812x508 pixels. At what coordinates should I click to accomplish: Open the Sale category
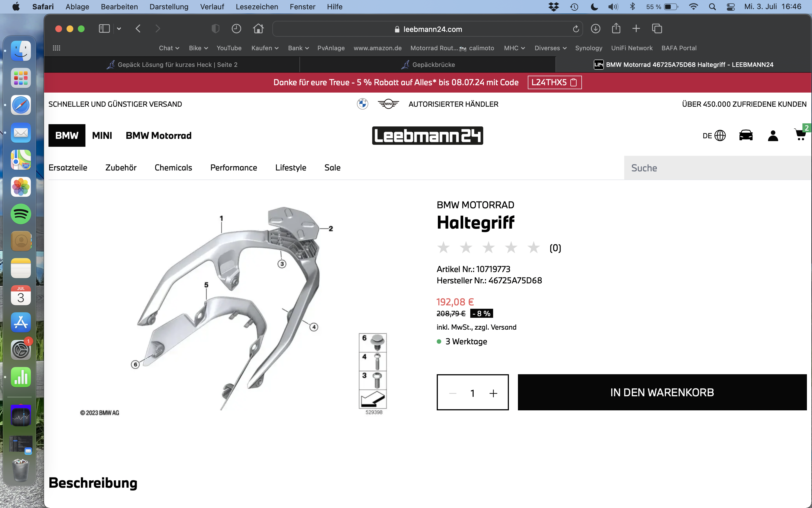(x=332, y=168)
